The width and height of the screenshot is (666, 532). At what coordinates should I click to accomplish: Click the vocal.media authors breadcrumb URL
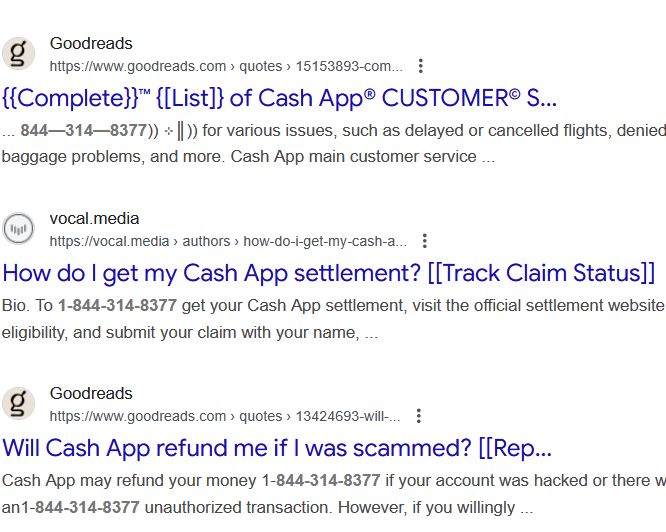click(228, 241)
